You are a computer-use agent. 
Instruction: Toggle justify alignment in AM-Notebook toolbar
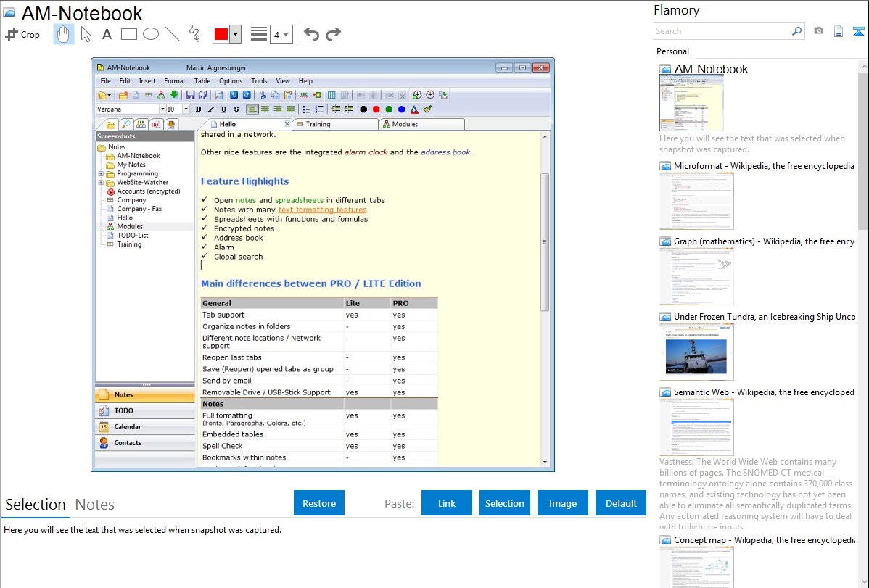tap(290, 109)
